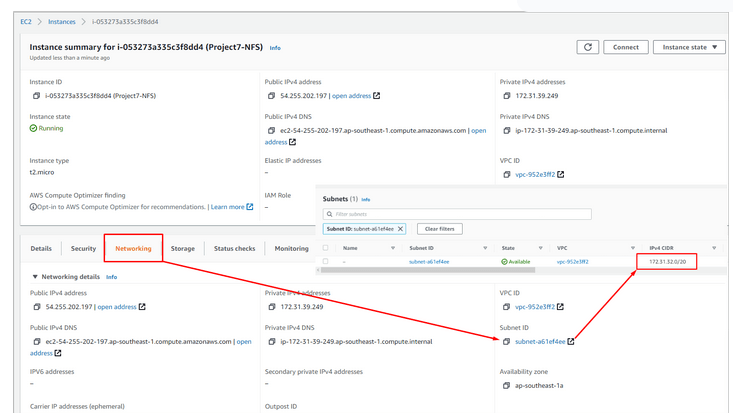Click the Clear filters button

[x=439, y=229]
